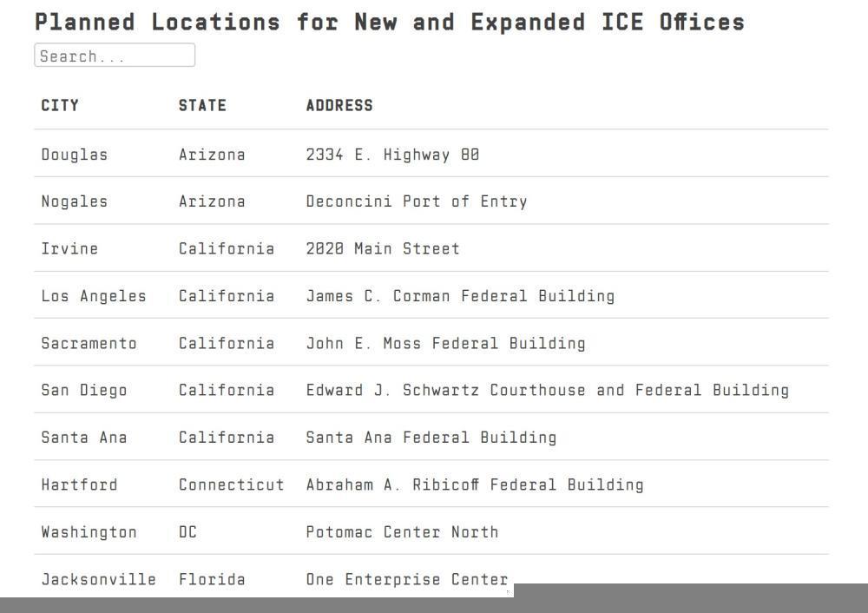Image resolution: width=868 pixels, height=613 pixels.
Task: Select the Douglas city cell
Action: 75,155
